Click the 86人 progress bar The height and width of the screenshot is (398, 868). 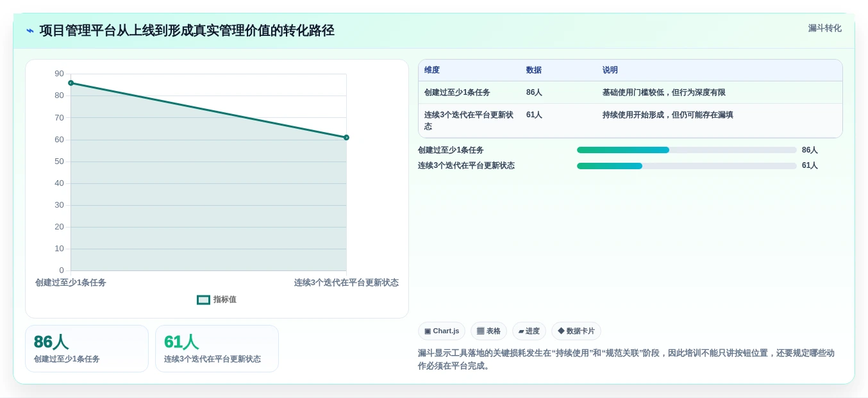(x=687, y=150)
